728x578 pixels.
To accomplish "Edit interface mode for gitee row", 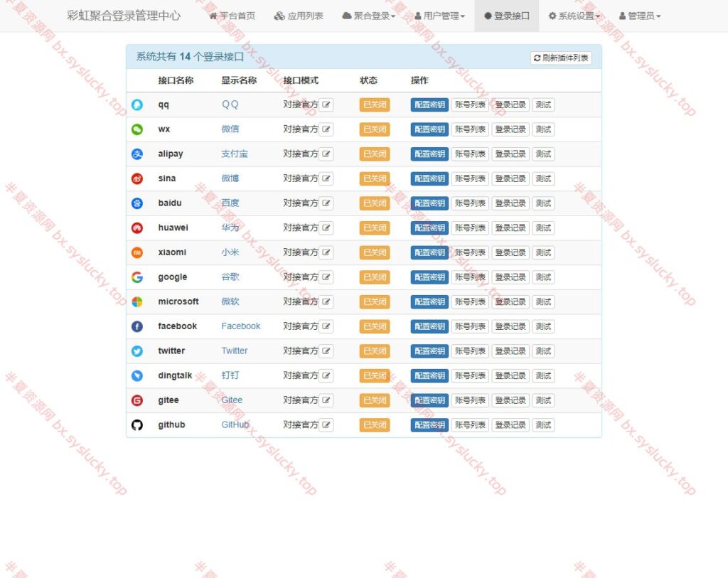I will (326, 400).
